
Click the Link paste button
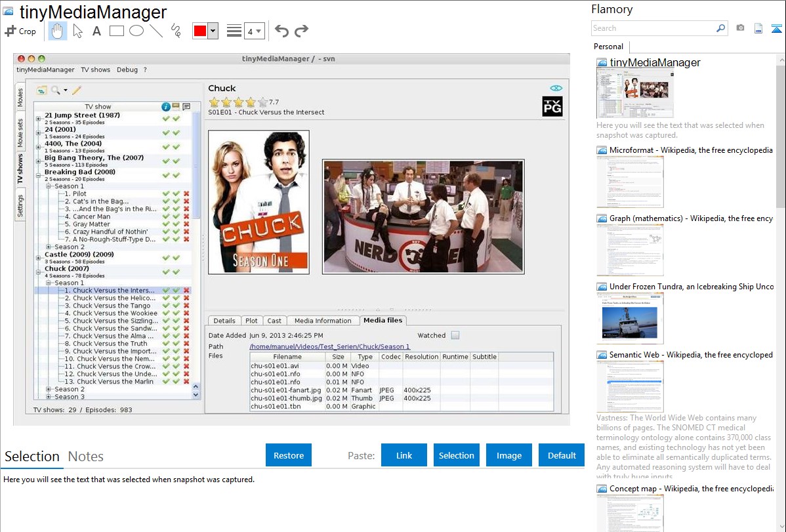click(404, 455)
